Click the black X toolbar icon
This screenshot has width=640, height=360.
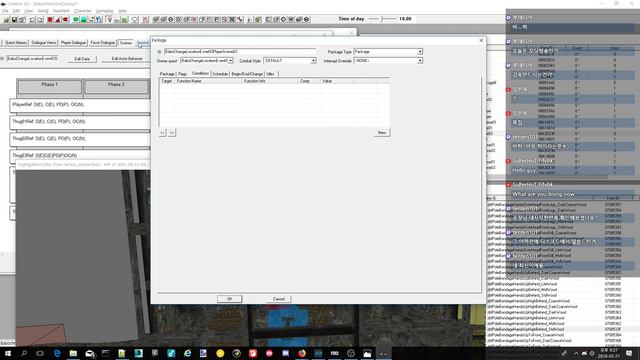point(232,20)
